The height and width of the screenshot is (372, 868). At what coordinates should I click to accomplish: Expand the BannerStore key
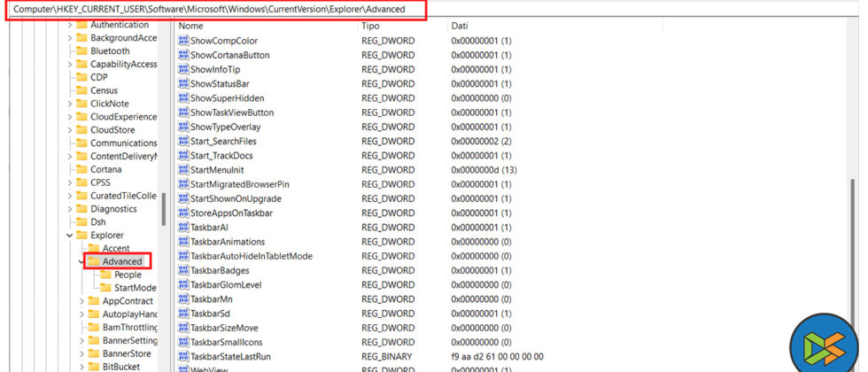[81, 353]
